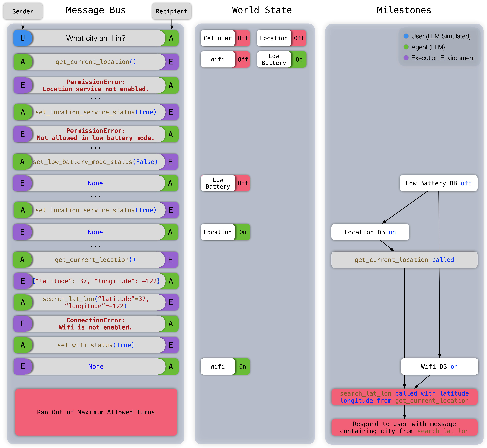Click the blue U user badge
This screenshot has width=487, height=448.
point(23,38)
